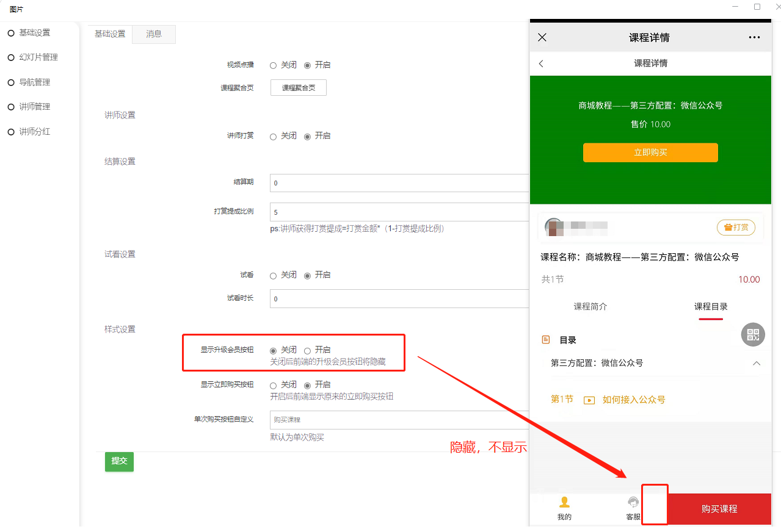Screen dimensions: 781x532
Task: Select 关闭 for 显示立即购买按钮
Action: point(274,385)
